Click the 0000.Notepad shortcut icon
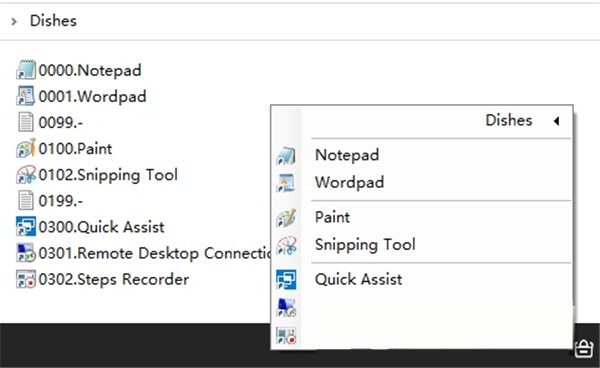 (26, 70)
